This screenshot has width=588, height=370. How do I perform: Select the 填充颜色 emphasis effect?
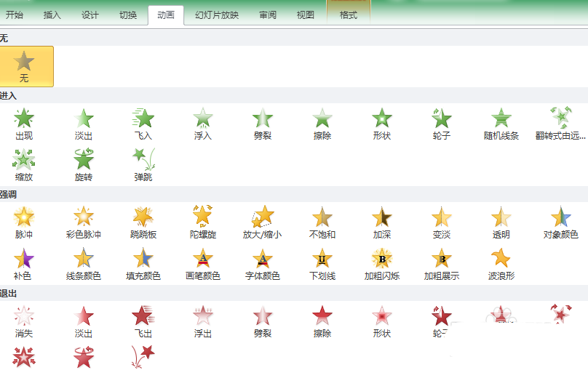[143, 265]
